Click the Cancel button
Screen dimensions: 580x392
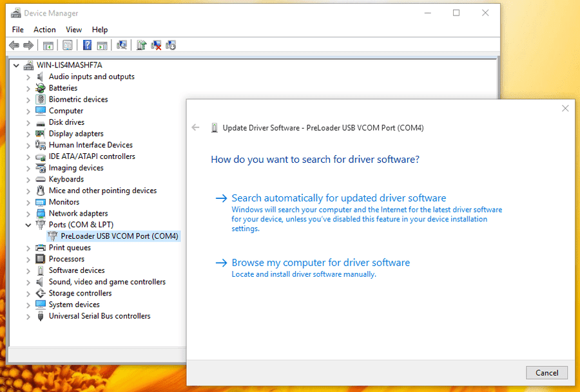click(x=546, y=373)
